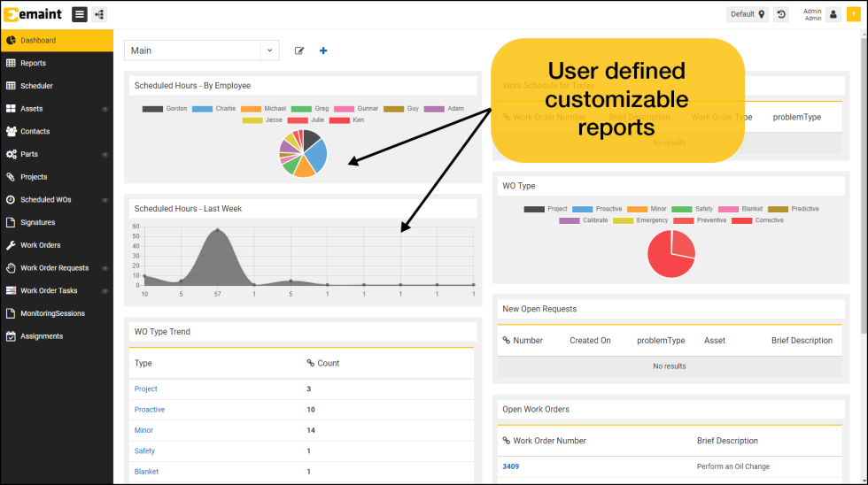868x485 pixels.
Task: Toggle the eye icon beside Scheduled WOs
Action: tap(105, 200)
